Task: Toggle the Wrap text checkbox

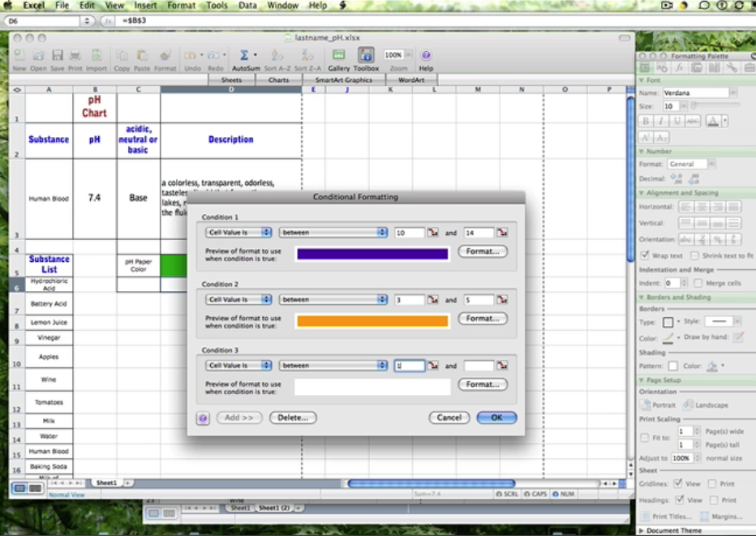Action: pos(644,255)
